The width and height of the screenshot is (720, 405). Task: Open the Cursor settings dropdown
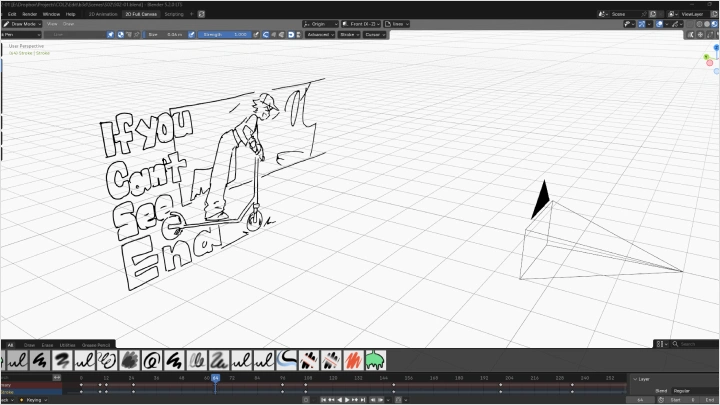point(375,34)
